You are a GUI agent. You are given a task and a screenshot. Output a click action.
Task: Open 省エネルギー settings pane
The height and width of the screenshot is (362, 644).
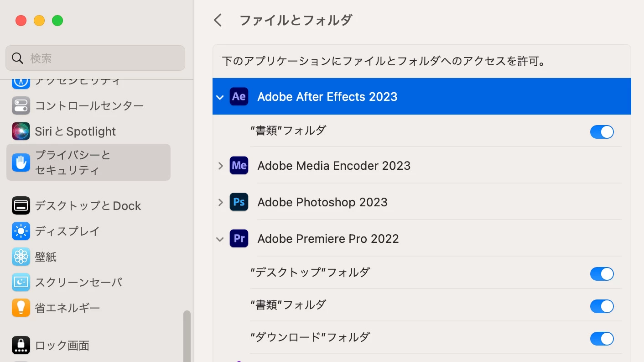88,308
